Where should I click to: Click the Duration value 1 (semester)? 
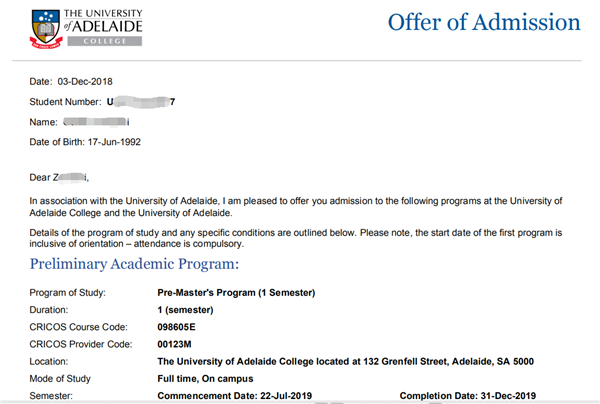pos(193,309)
